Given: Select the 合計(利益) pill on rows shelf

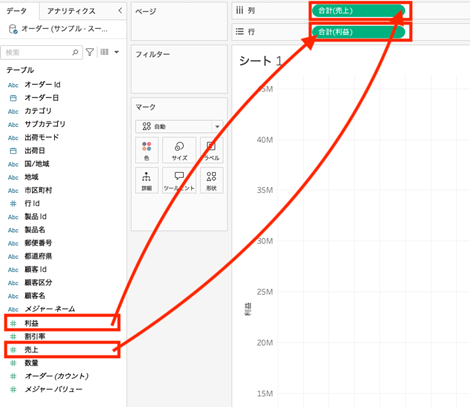Looking at the screenshot, I should tap(358, 32).
